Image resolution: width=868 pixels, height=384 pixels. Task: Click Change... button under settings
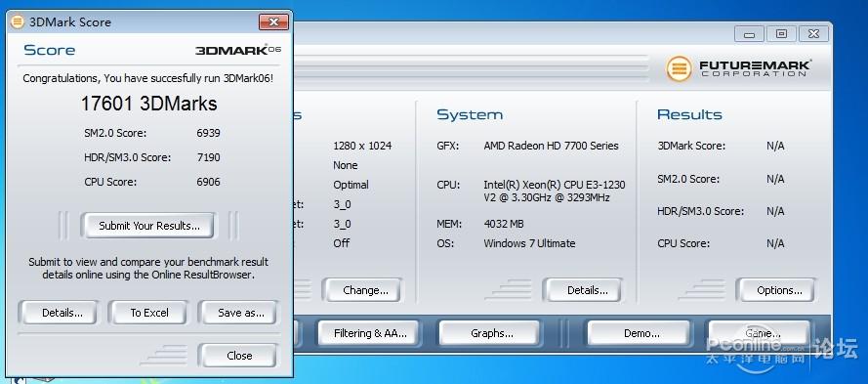pos(363,290)
